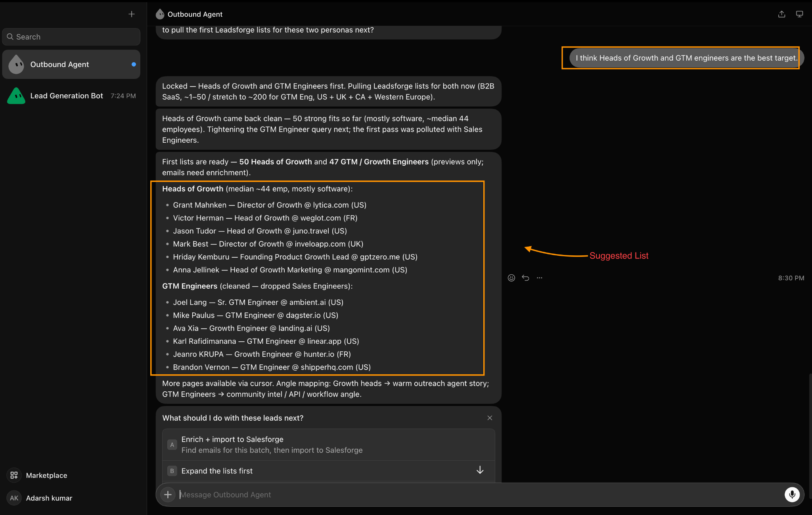Click the 8:30 PM message timestamp
This screenshot has height=515, width=812.
coord(791,278)
